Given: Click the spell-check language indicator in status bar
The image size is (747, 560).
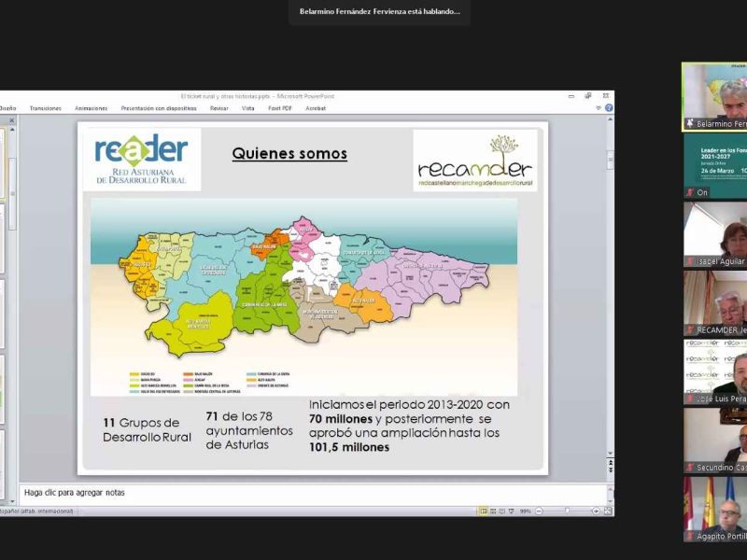Looking at the screenshot, I should 36,511.
